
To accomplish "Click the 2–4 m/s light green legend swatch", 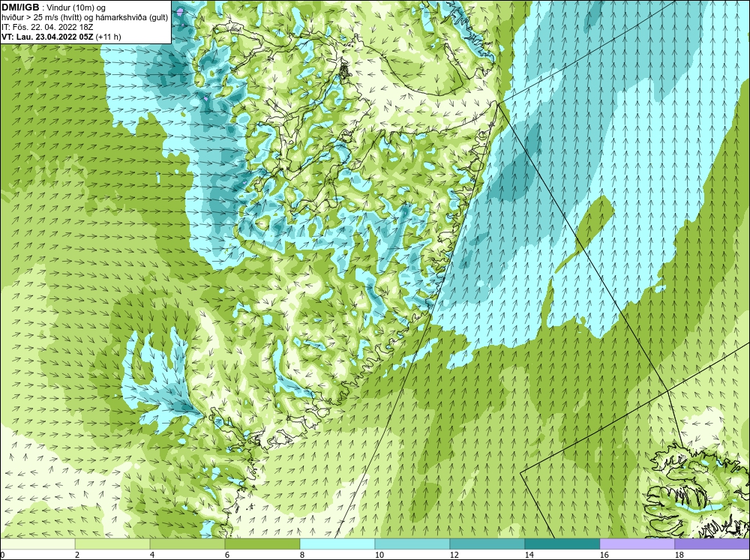I will click(112, 544).
